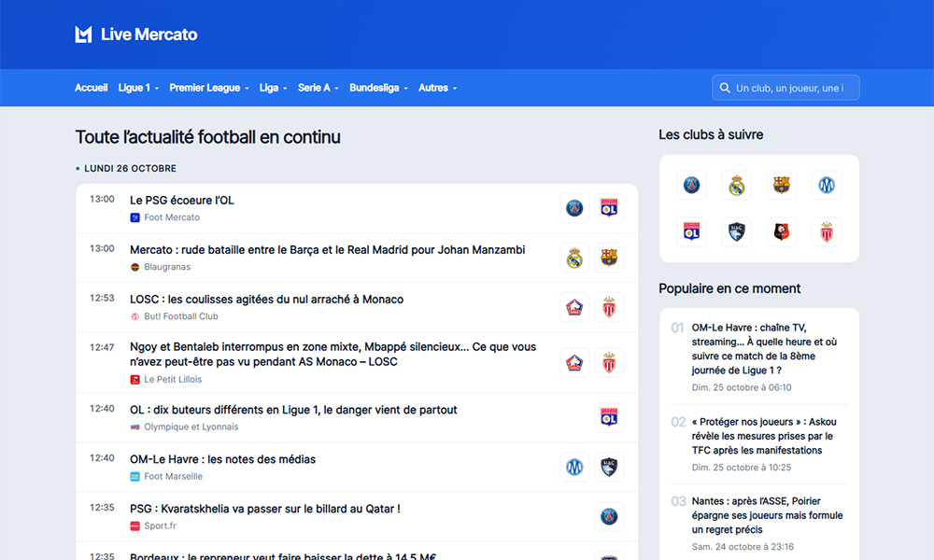Click Barça crest on Manzambi article row
This screenshot has height=560, width=934.
(x=609, y=258)
